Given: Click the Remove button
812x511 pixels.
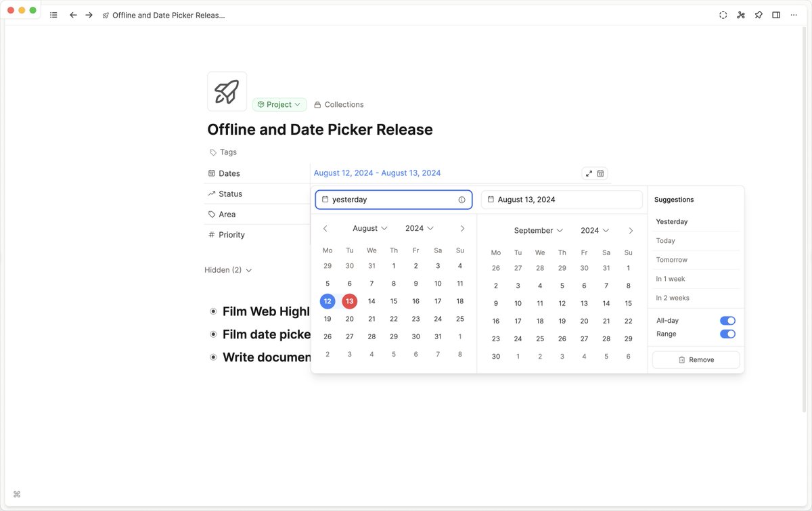Looking at the screenshot, I should coord(696,360).
